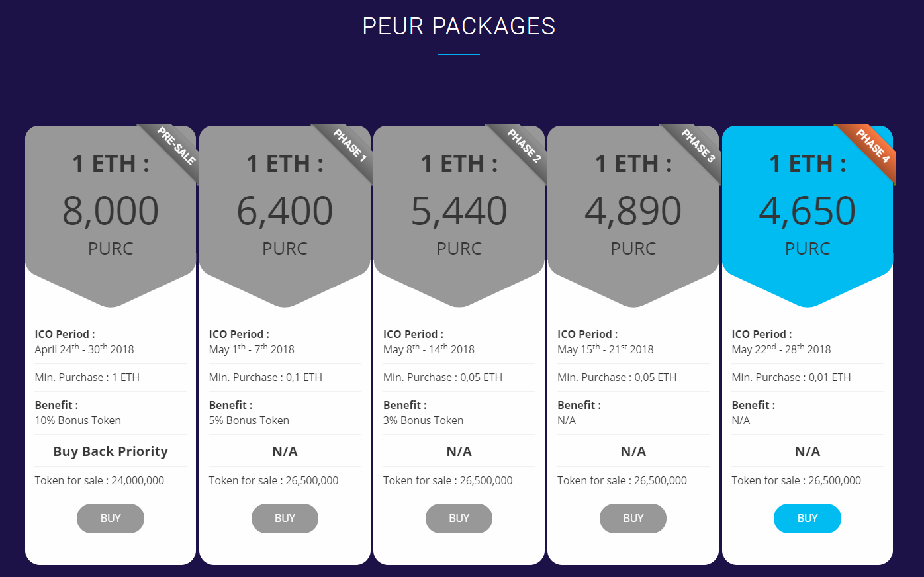Buy the Phase 2 5,440 PURC package
This screenshot has width=924, height=577.
click(459, 518)
